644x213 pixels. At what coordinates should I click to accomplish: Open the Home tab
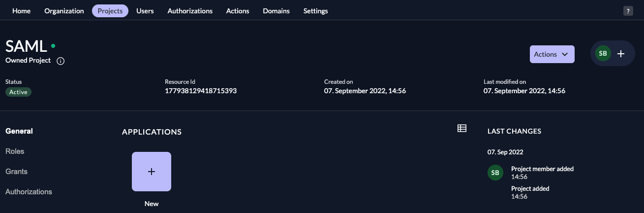21,11
